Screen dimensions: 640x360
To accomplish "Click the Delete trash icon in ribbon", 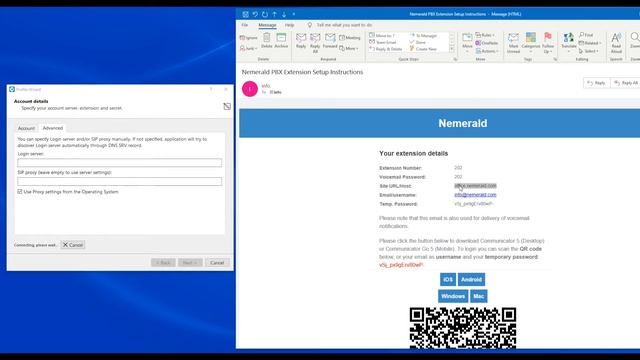I will [x=267, y=38].
